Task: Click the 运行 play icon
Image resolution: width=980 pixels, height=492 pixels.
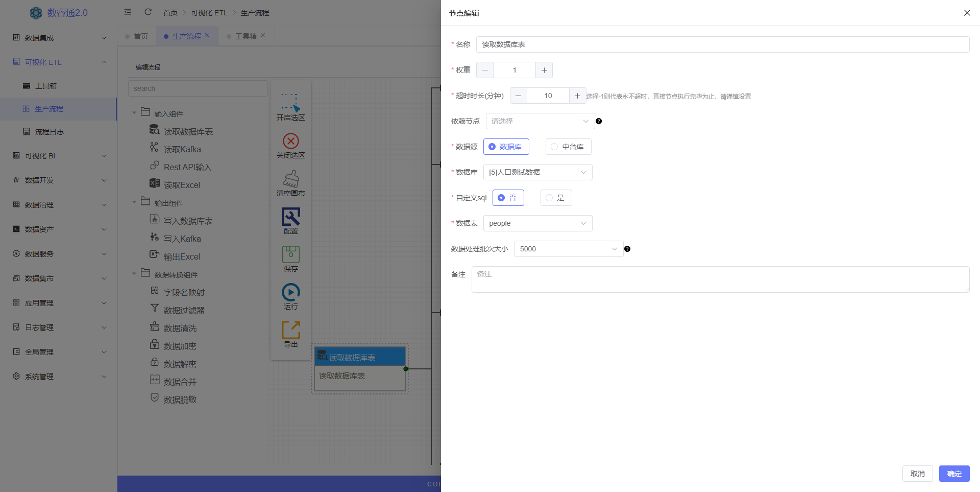Action: pyautogui.click(x=290, y=292)
